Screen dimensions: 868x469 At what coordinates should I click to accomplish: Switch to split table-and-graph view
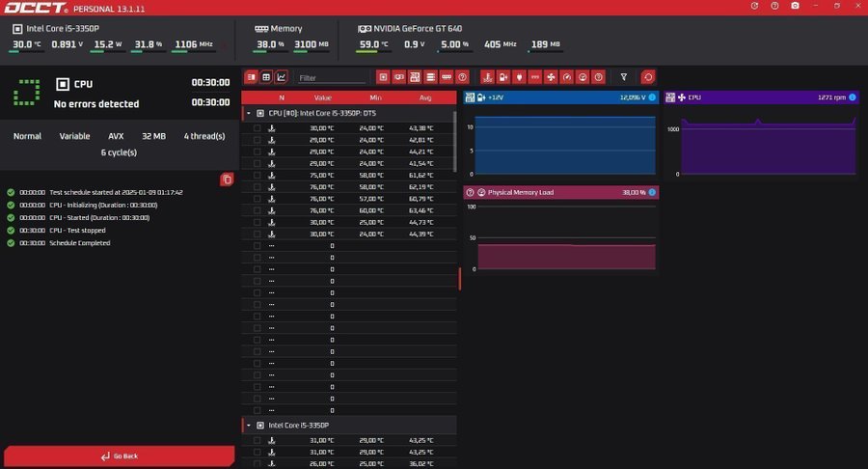[252, 77]
